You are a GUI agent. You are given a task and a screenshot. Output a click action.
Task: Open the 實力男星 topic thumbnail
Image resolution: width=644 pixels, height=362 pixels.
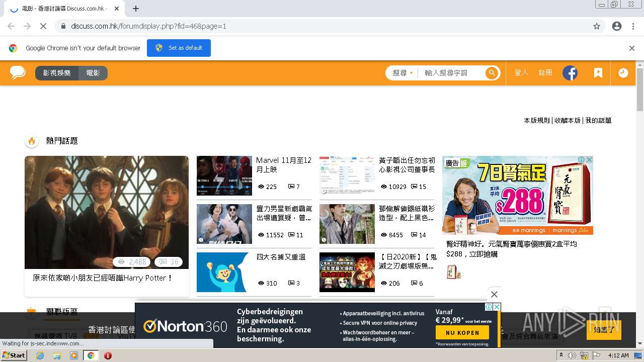click(224, 224)
